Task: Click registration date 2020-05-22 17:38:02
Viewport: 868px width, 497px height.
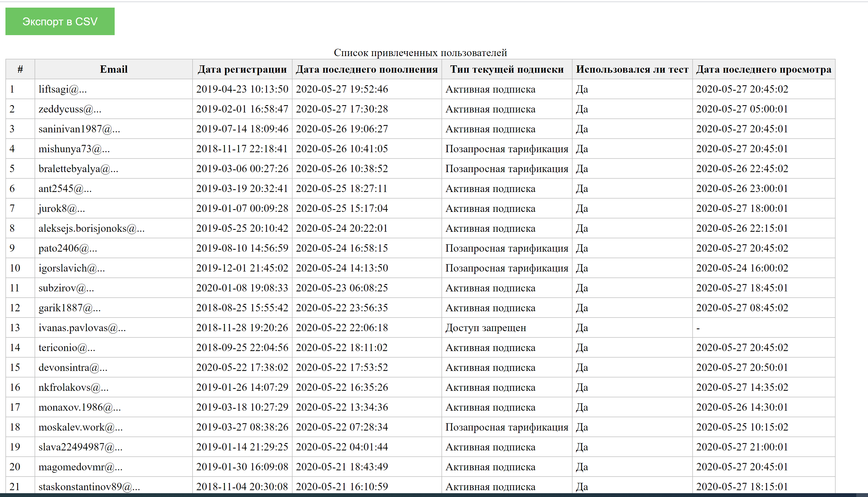Action: point(242,367)
